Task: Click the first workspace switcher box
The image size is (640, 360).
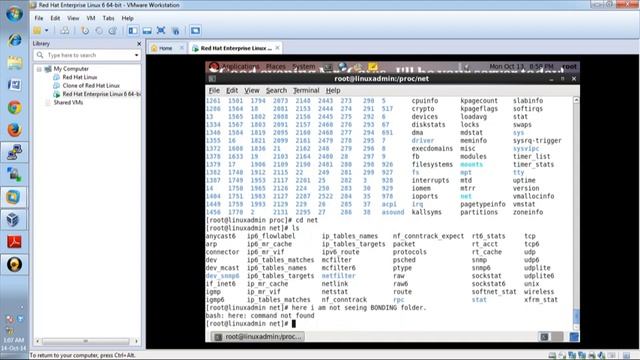Action: pos(544,337)
